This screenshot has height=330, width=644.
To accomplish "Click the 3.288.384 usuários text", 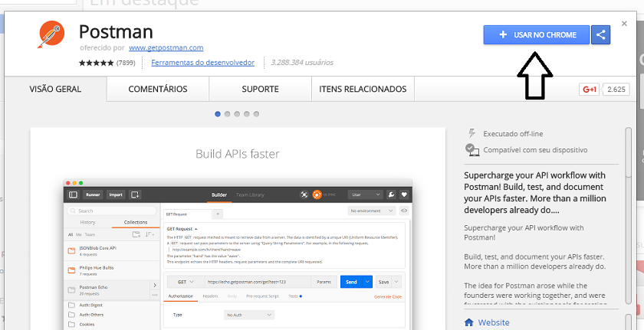I will tap(302, 63).
